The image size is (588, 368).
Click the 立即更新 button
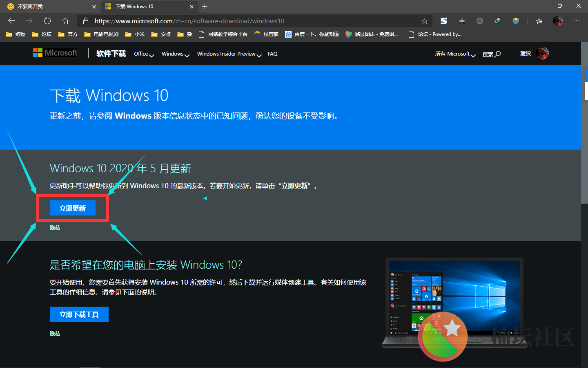[x=73, y=208]
